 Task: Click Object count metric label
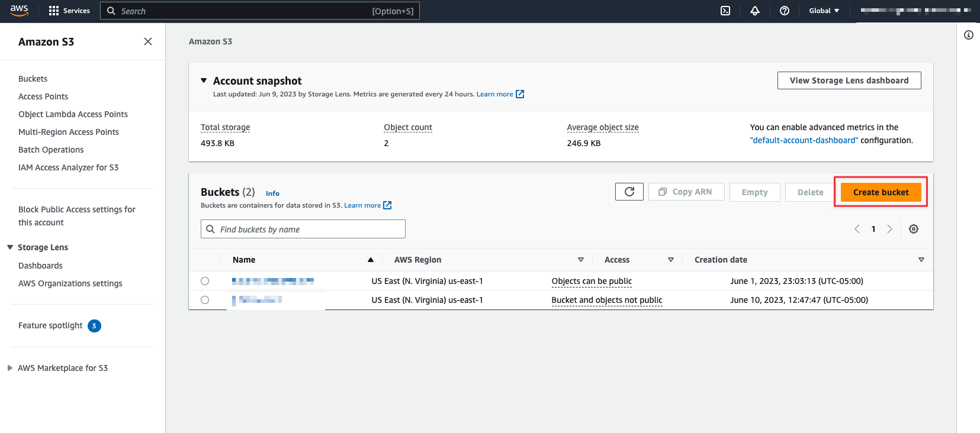coord(408,127)
